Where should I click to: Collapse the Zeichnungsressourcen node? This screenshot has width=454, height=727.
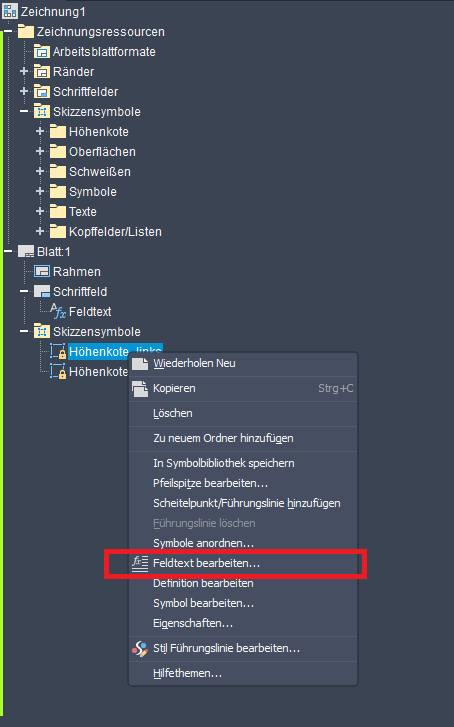(x=8, y=32)
